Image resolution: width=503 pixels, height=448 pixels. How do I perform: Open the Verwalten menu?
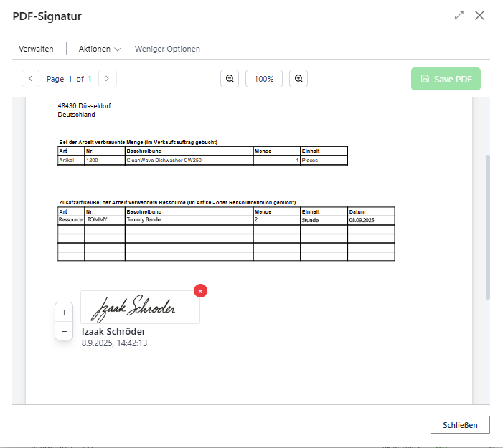[37, 49]
